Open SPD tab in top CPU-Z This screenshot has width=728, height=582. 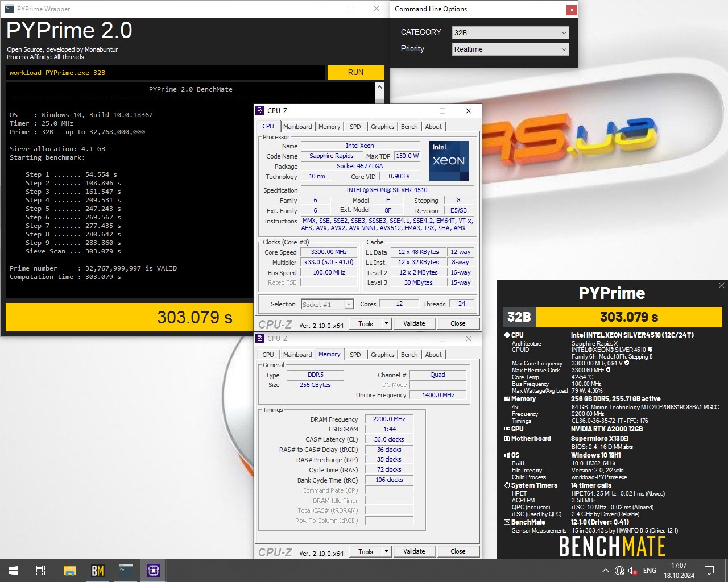click(355, 127)
